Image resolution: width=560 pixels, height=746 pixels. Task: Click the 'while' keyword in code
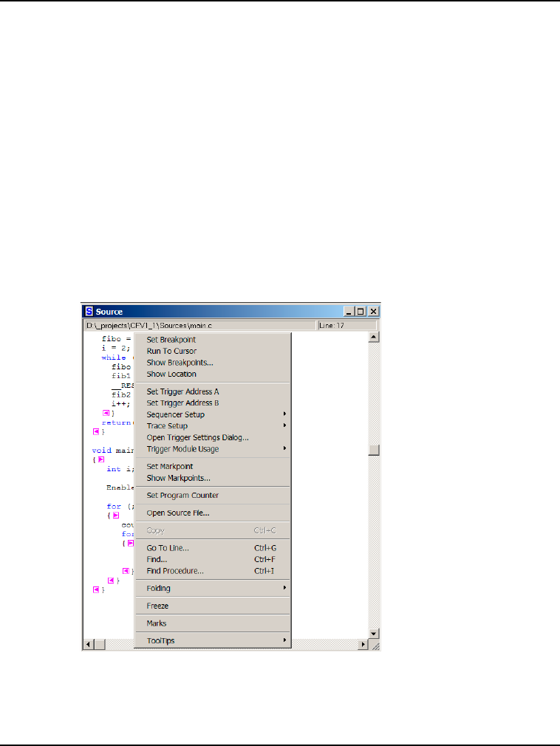point(114,357)
